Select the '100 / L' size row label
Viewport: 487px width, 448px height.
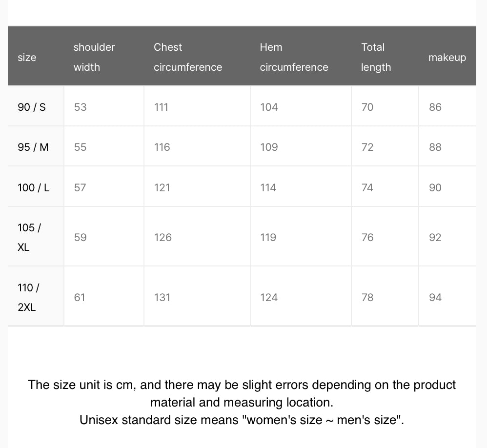pyautogui.click(x=34, y=187)
